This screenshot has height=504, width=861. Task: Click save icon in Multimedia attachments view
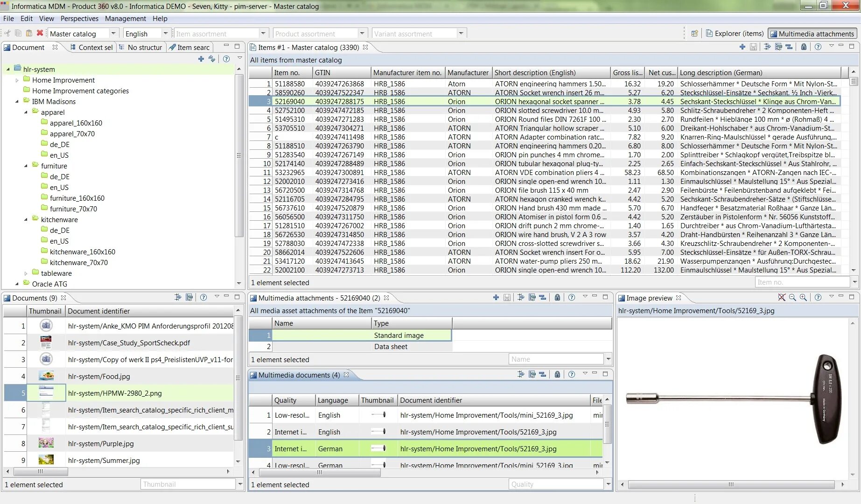pyautogui.click(x=507, y=297)
